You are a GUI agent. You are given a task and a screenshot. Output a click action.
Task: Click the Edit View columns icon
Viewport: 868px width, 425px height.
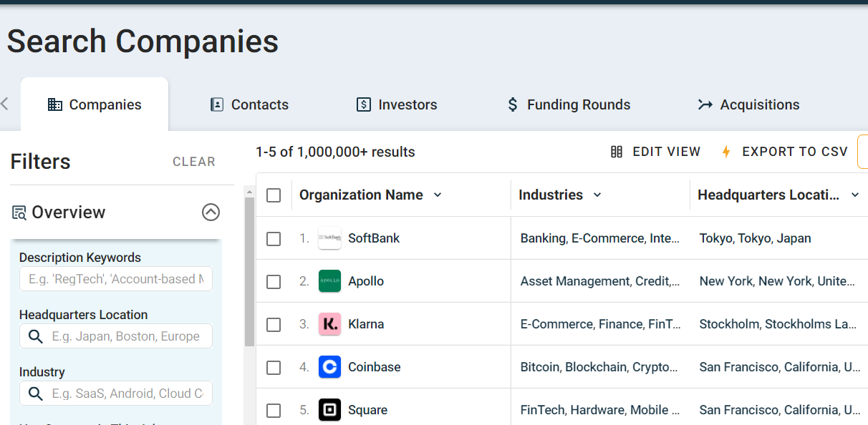617,152
